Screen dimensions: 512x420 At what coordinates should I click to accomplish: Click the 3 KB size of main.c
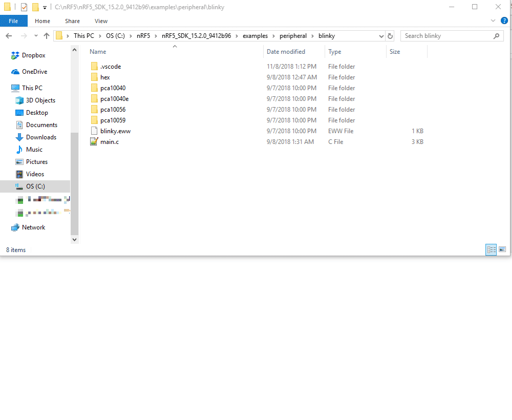(x=417, y=142)
